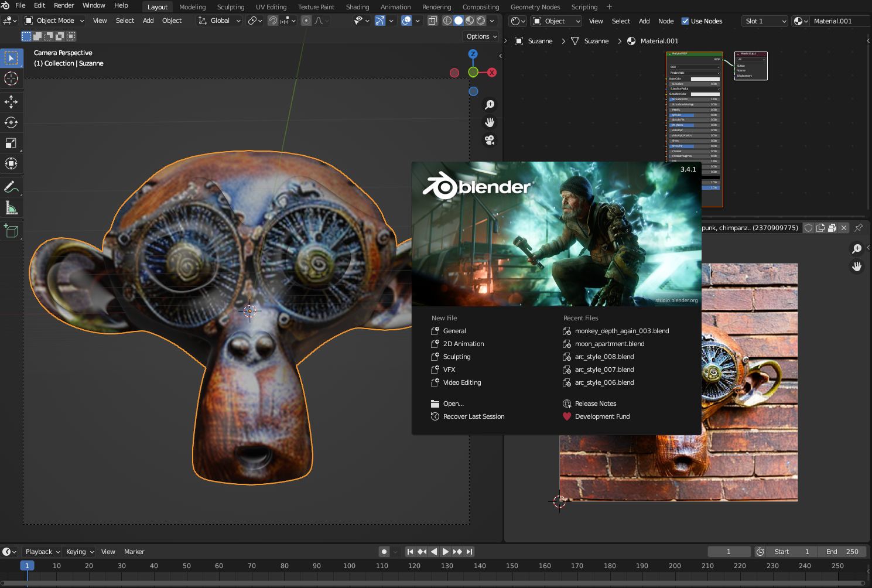872x588 pixels.
Task: Select the Move tool in the toolbar
Action: pyautogui.click(x=11, y=102)
